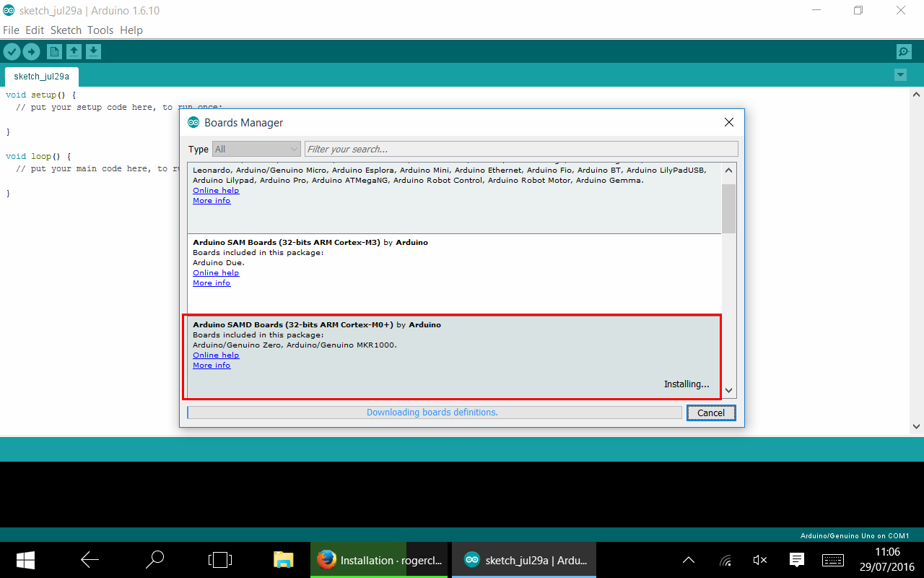Show hidden system tray icons chevron
Viewport: 924px width, 578px height.
(689, 560)
